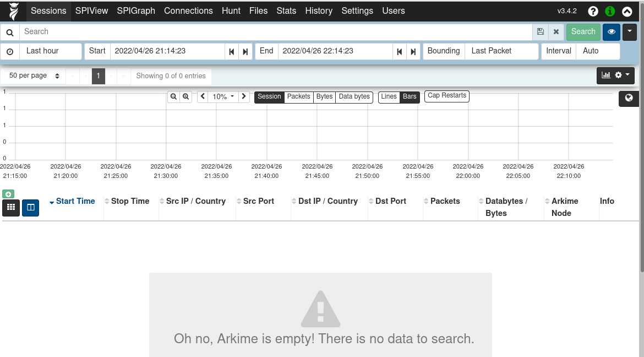The image size is (644, 357).
Task: Select the Bytes graph type
Action: pos(324,96)
